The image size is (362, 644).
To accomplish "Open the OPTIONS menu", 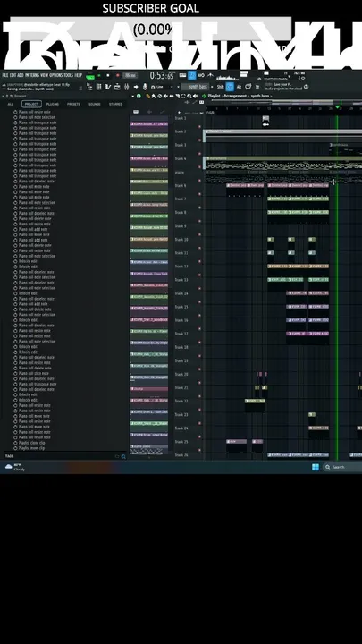I will tap(55, 75).
